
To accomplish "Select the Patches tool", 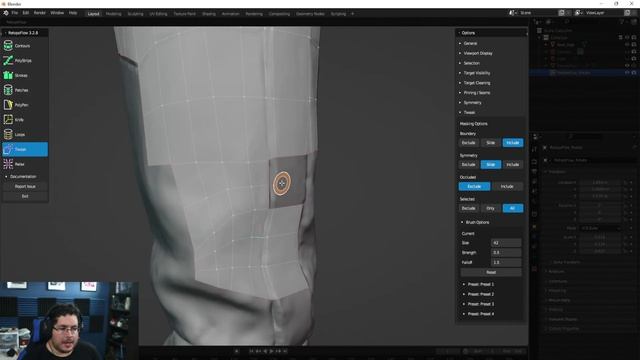I will (25, 90).
